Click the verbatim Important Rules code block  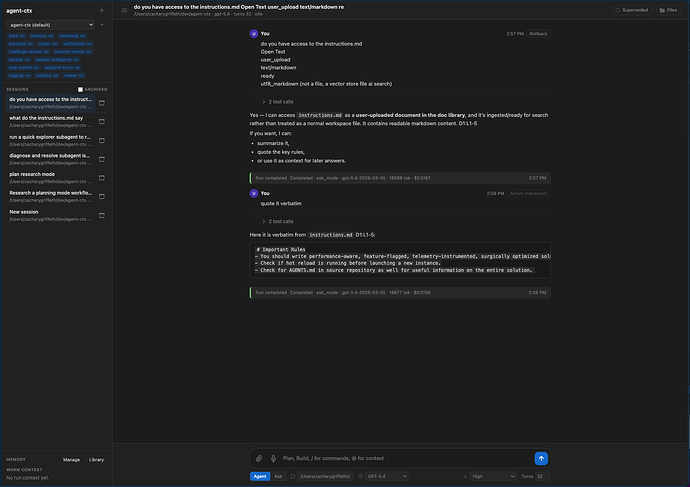[x=400, y=260]
